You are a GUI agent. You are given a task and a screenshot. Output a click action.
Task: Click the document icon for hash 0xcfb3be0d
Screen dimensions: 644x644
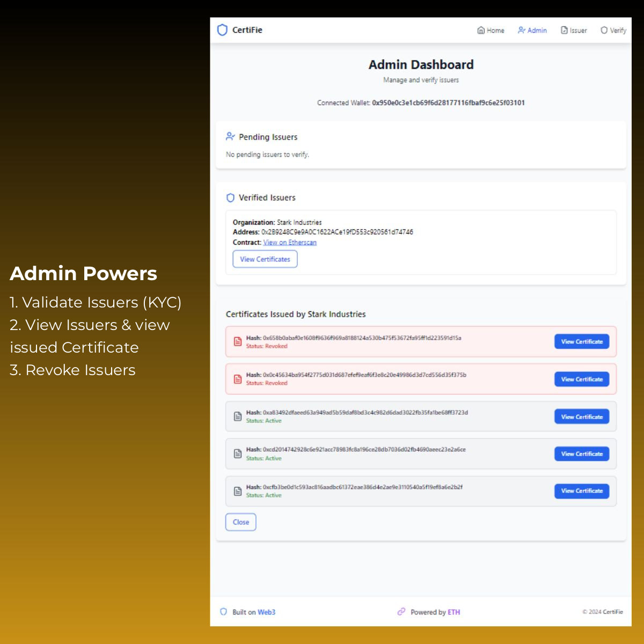coord(238,491)
